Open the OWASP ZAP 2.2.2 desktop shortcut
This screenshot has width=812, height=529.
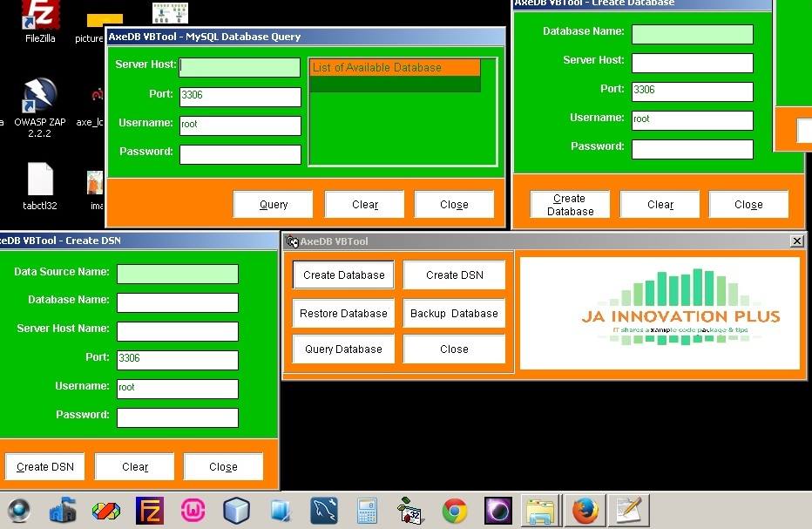point(39,107)
